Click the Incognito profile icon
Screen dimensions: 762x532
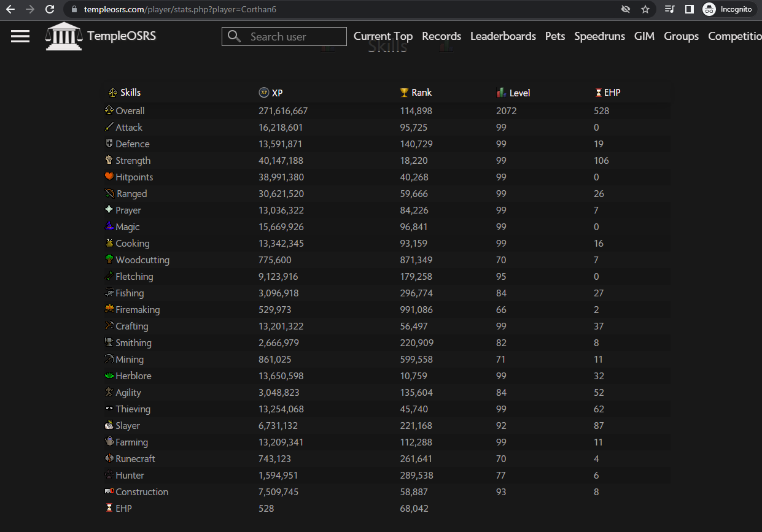pyautogui.click(x=709, y=9)
